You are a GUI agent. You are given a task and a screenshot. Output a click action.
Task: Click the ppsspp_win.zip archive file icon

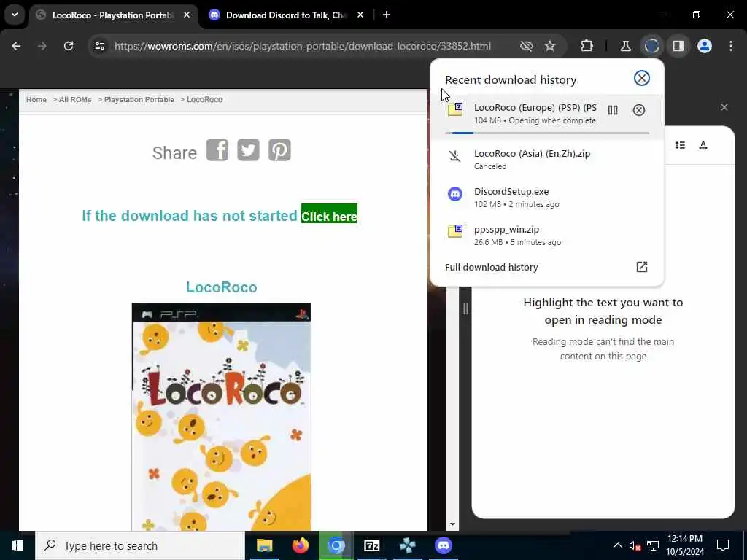pos(455,231)
